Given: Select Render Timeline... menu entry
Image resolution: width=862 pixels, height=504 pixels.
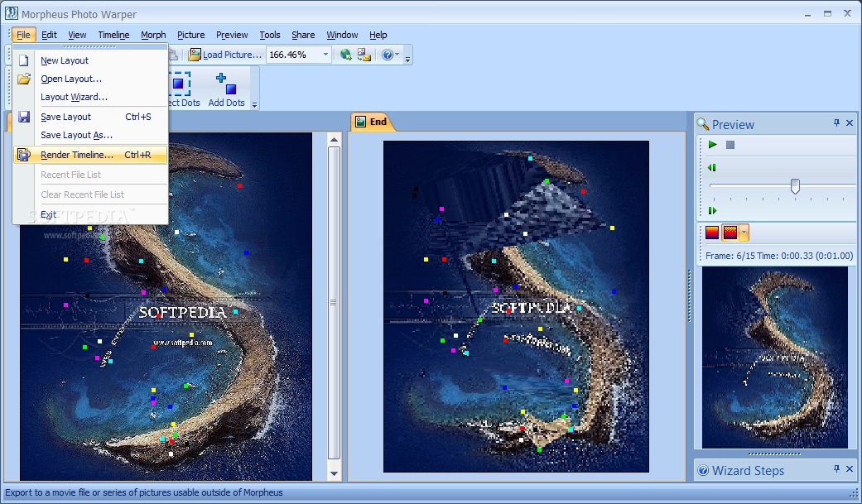Looking at the screenshot, I should [90, 155].
